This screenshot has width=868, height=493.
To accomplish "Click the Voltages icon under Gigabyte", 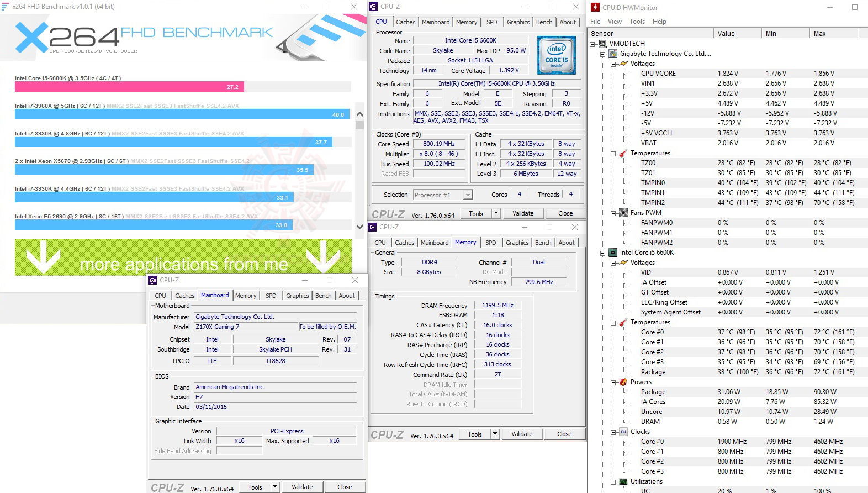I will [623, 64].
